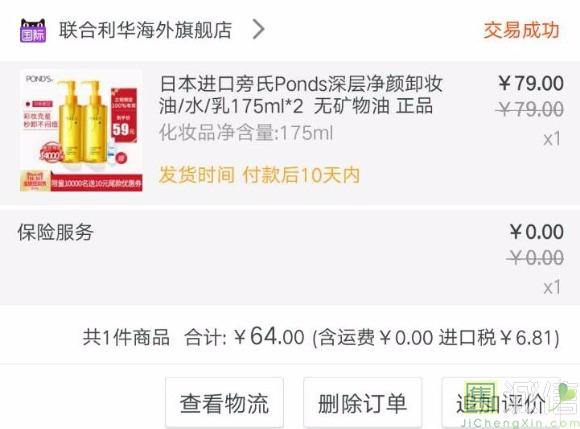Tap the product price ¥79.00
The width and height of the screenshot is (580, 429).
point(531,83)
